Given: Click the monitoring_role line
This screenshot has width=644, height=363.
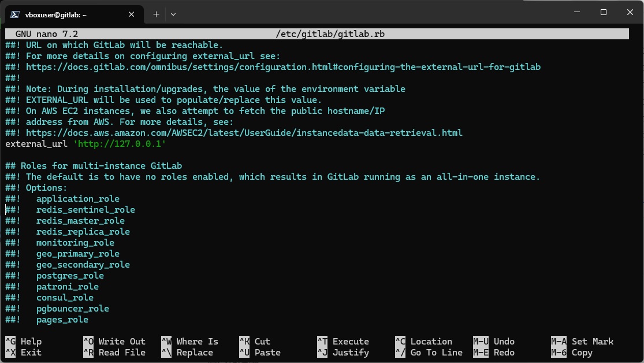Looking at the screenshot, I should pos(60,243).
